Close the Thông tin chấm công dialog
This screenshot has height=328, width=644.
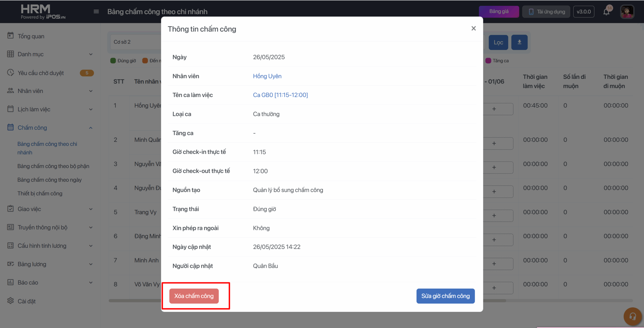coord(473,28)
